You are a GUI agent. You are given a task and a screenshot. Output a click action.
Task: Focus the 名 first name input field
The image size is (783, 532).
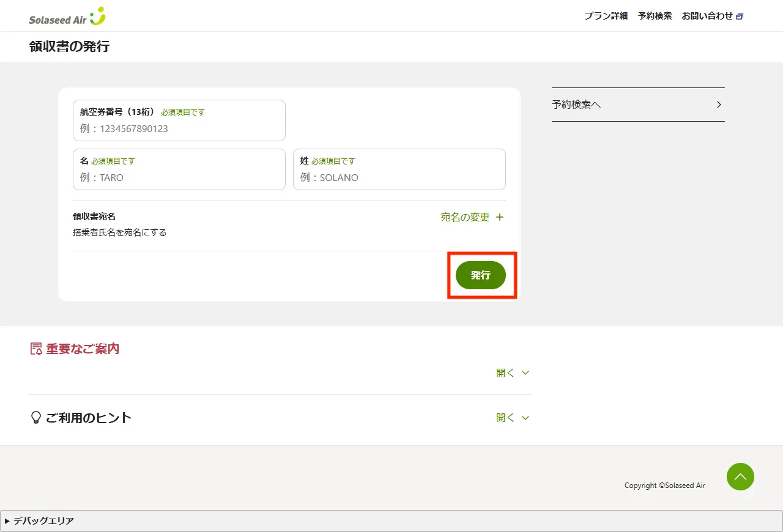[x=179, y=177]
